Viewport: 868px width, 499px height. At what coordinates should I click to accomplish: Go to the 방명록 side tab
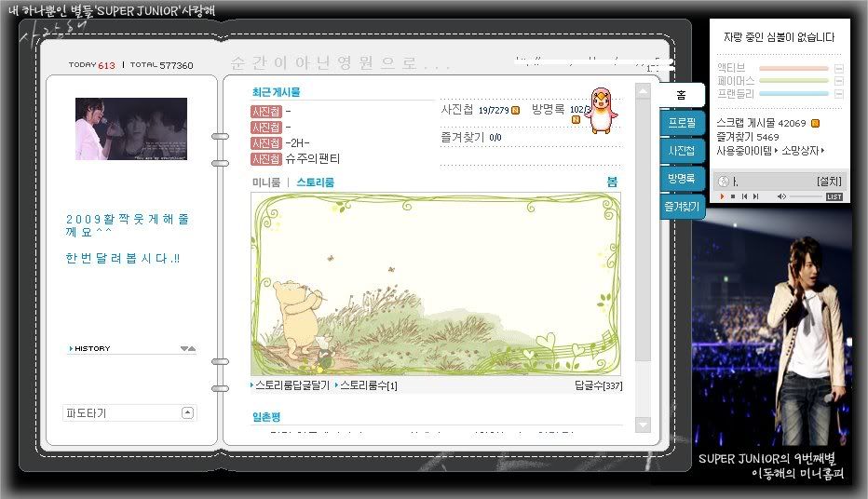click(x=682, y=178)
